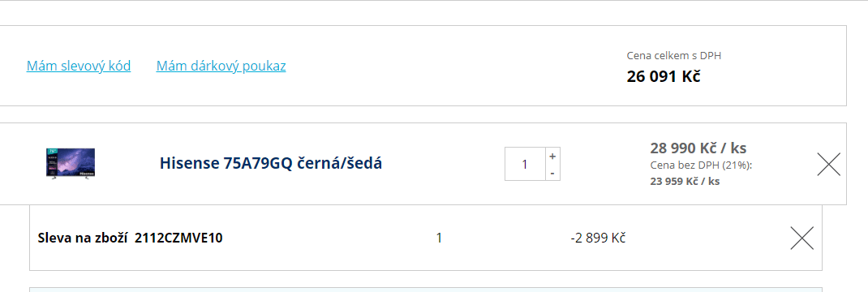Open the 'Mám slevový kód' link

79,67
